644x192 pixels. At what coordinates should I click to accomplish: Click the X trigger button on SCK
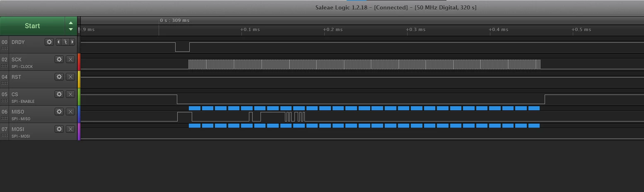point(70,59)
